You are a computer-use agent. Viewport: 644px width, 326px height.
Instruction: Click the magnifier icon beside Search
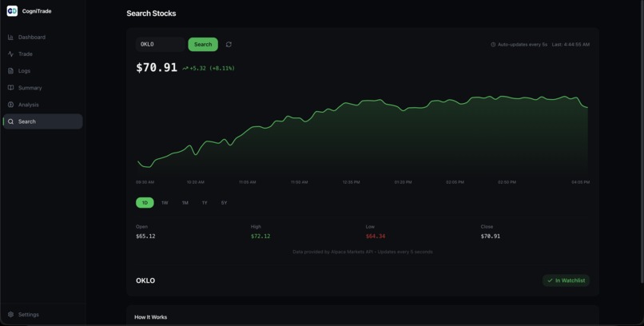point(10,121)
